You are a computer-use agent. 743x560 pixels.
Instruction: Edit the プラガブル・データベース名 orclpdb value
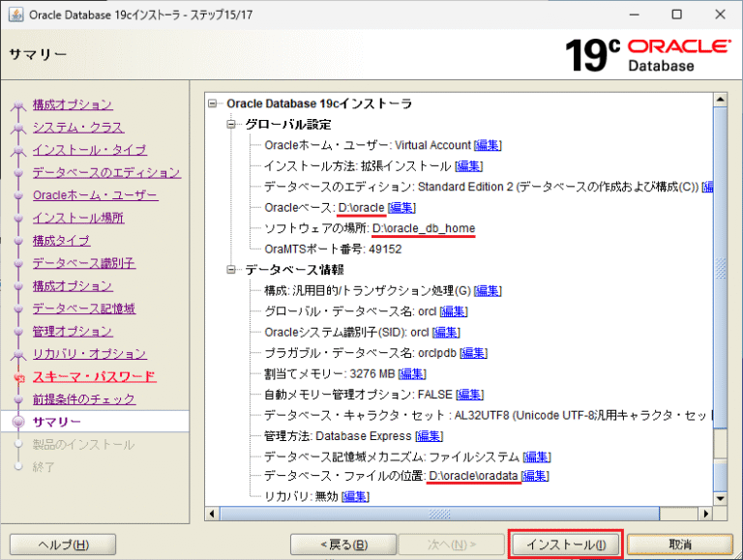click(x=473, y=353)
